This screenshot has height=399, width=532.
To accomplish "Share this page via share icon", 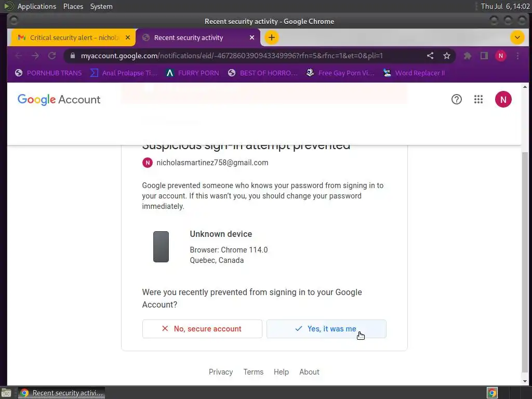I will click(430, 56).
